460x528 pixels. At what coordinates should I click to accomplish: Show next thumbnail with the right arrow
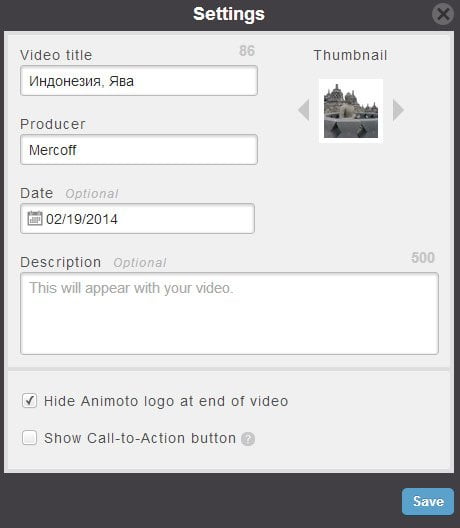click(x=398, y=110)
